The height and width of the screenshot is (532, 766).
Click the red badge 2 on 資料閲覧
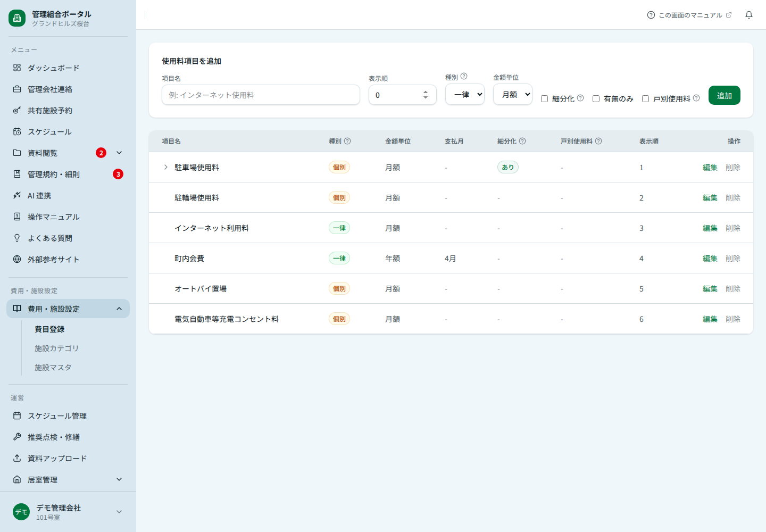click(x=101, y=153)
